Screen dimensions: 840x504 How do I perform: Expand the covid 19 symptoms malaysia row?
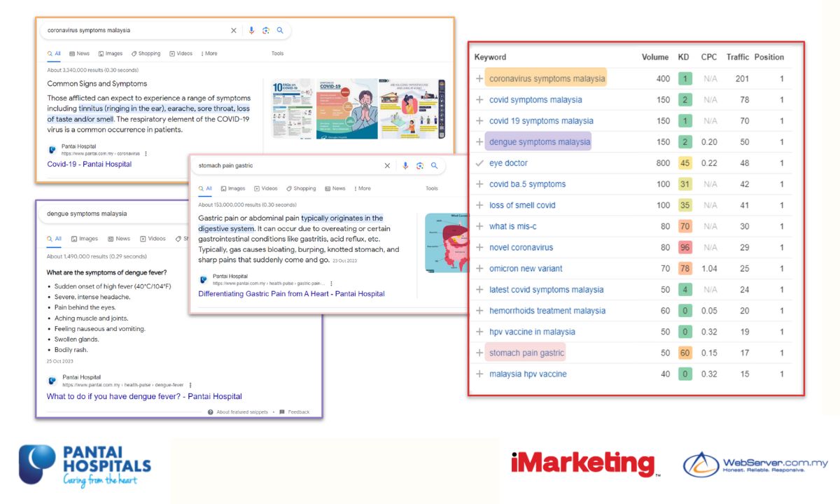(x=479, y=121)
